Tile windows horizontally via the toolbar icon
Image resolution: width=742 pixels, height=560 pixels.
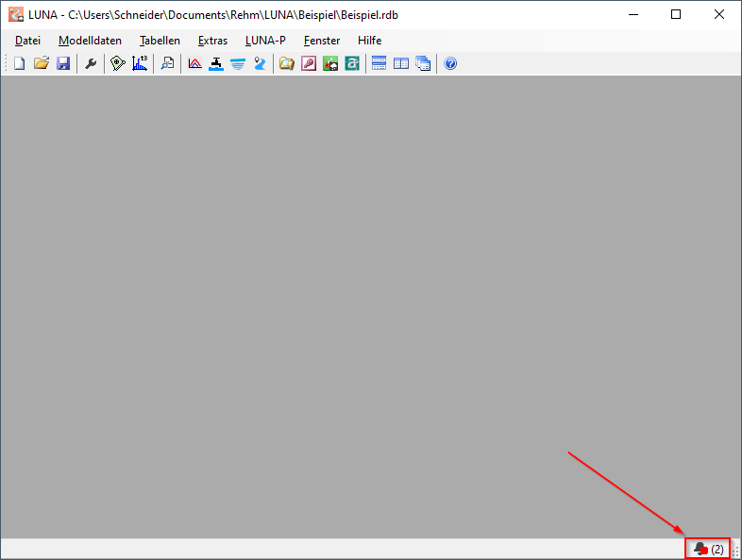click(379, 63)
